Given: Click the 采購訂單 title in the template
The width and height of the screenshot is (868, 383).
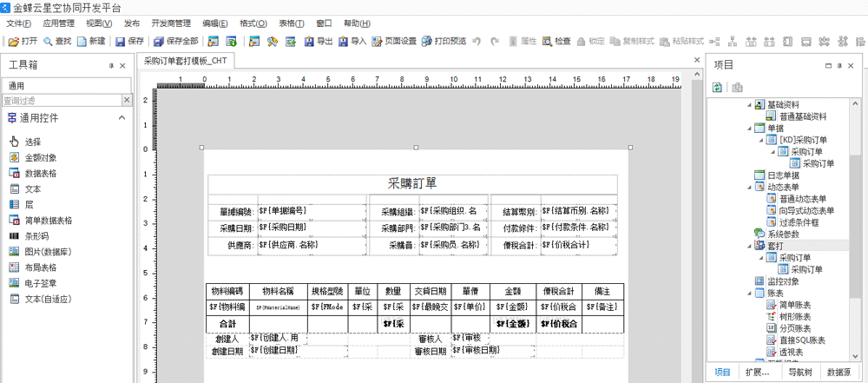Looking at the screenshot, I should (412, 183).
